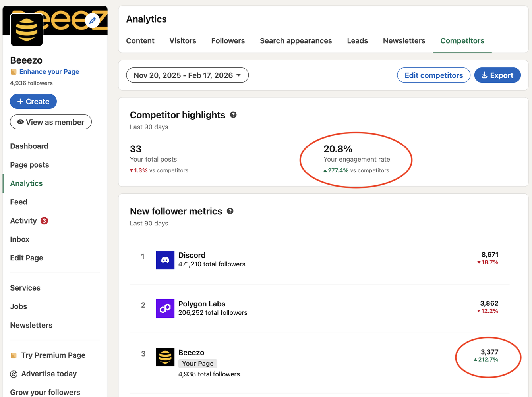The width and height of the screenshot is (532, 397).
Task: Click the Beeezo logo in follower ranking
Action: point(165,357)
